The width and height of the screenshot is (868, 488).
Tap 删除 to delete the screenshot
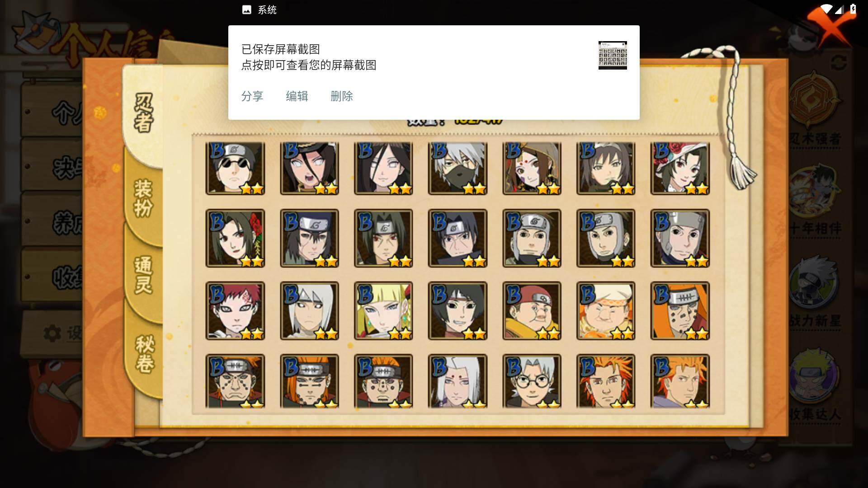click(x=342, y=96)
